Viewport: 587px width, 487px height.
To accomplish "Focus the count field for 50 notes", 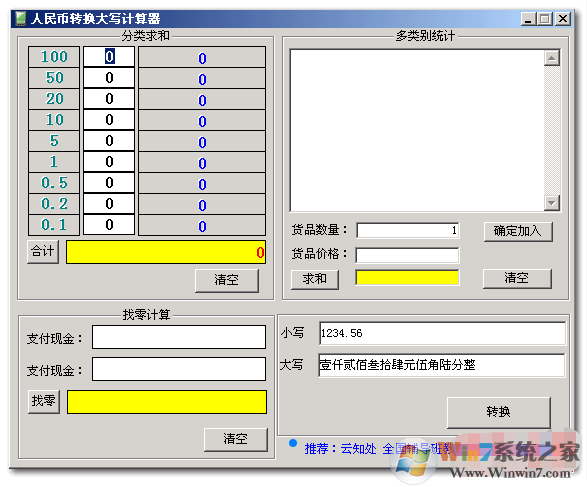I will coord(109,78).
